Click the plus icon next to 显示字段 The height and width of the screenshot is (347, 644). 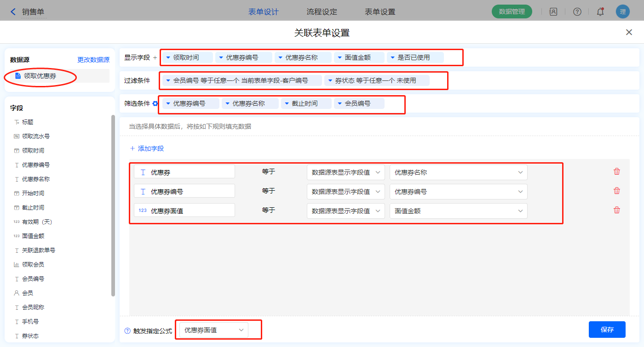[x=155, y=58]
